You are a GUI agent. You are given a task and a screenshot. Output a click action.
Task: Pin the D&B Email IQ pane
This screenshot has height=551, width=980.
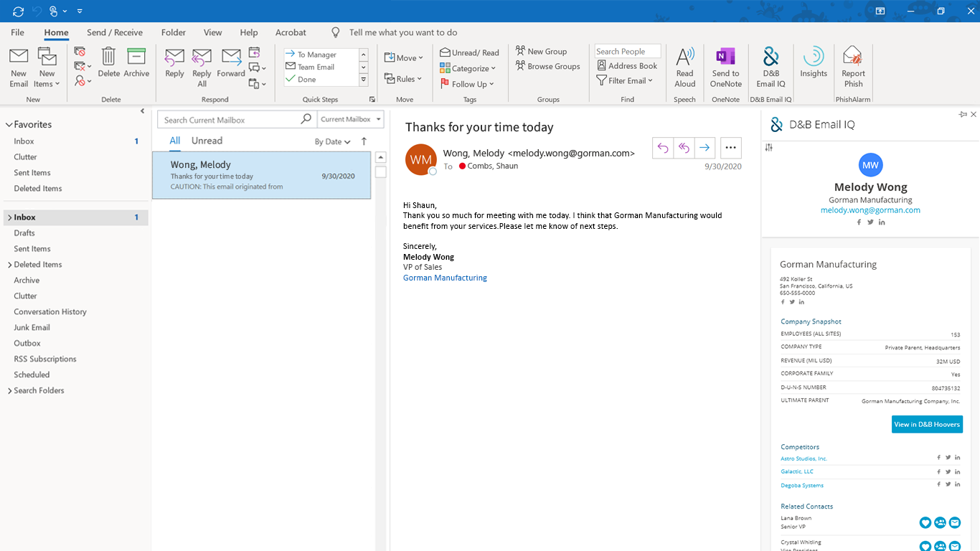click(x=963, y=114)
